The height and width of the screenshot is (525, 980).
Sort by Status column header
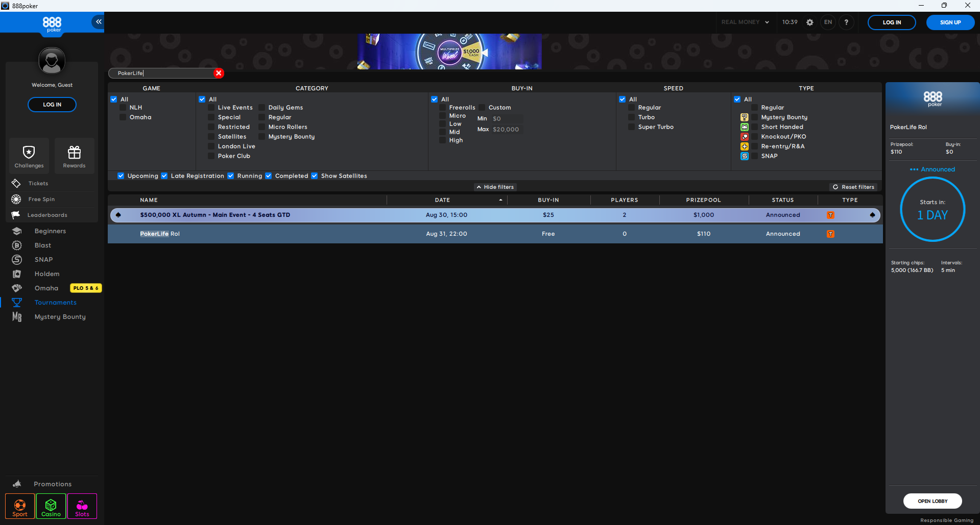783,200
